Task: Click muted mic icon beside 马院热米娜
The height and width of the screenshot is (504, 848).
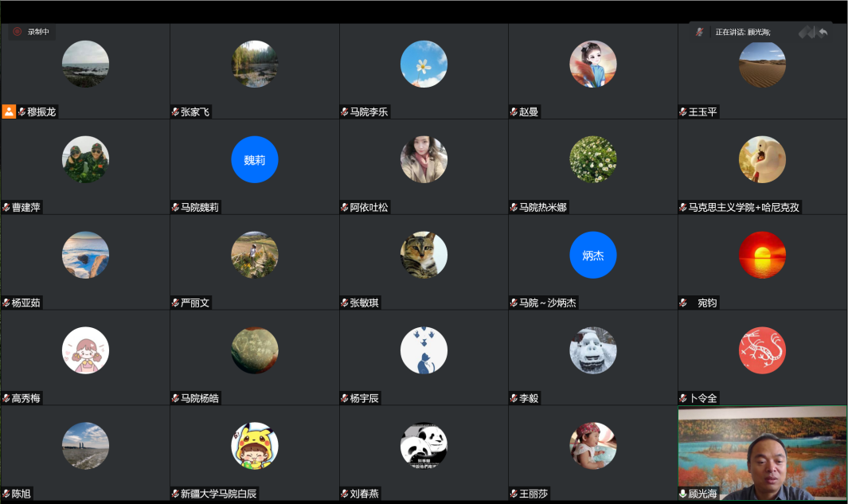Action: point(514,207)
